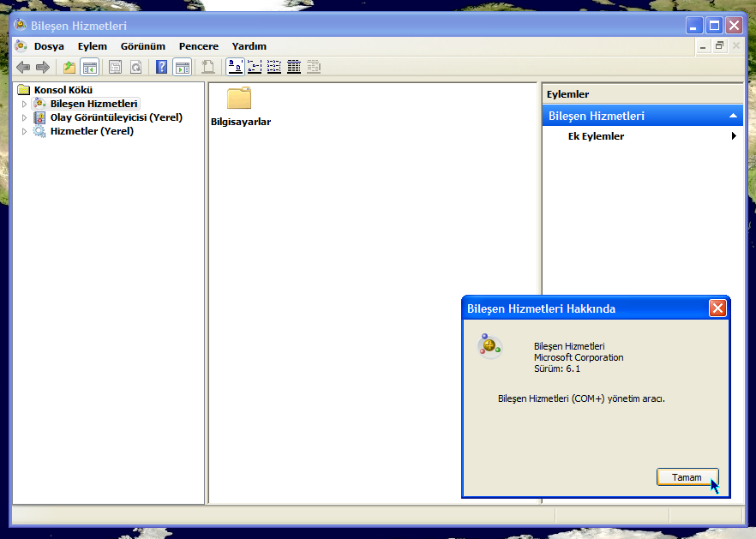Image resolution: width=756 pixels, height=539 pixels.
Task: Click the COM+ icon in Hakkında dialog
Action: point(490,345)
